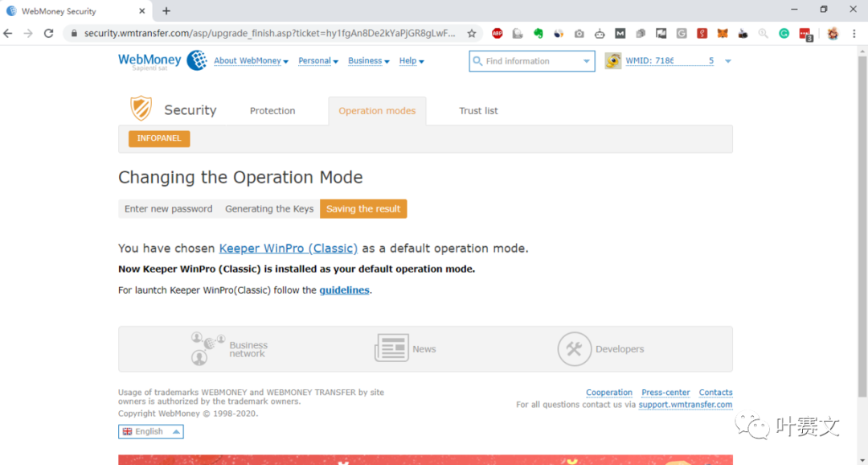Click the MetaMask fox extension icon
Viewport: 868px width, 465px height.
point(723,33)
